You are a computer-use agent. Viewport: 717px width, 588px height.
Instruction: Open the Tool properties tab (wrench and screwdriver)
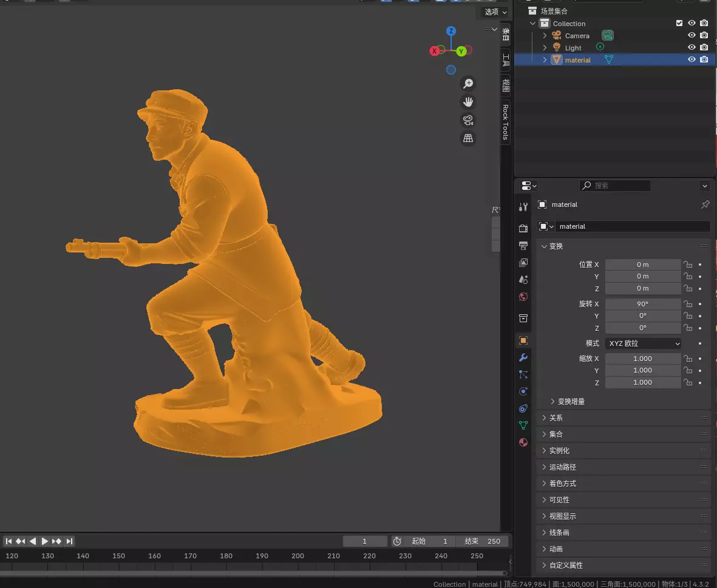(x=523, y=206)
